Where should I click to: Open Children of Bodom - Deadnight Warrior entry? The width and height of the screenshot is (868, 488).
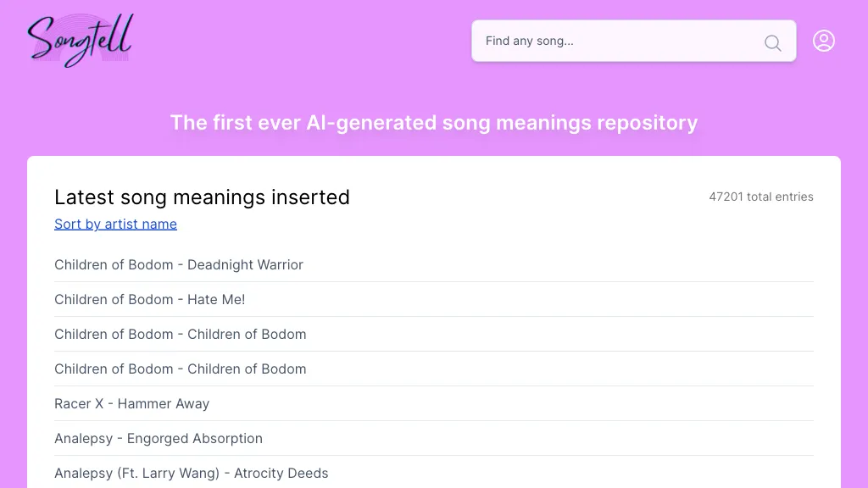[179, 264]
